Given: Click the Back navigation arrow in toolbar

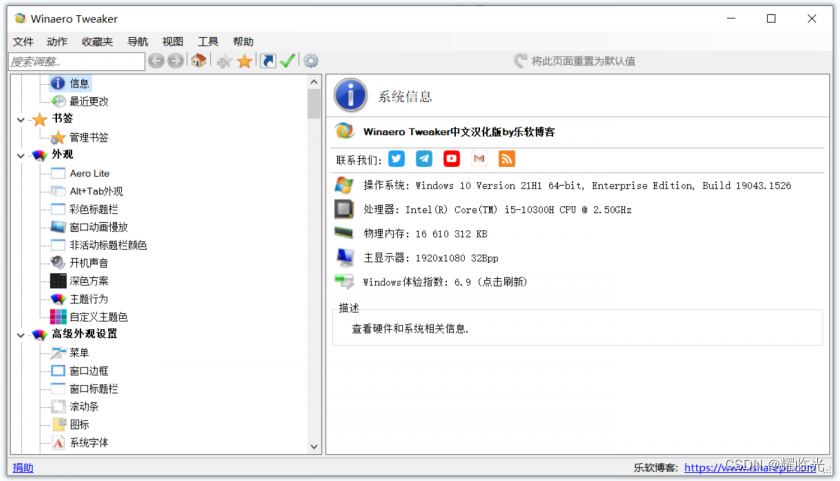Looking at the screenshot, I should coord(156,61).
